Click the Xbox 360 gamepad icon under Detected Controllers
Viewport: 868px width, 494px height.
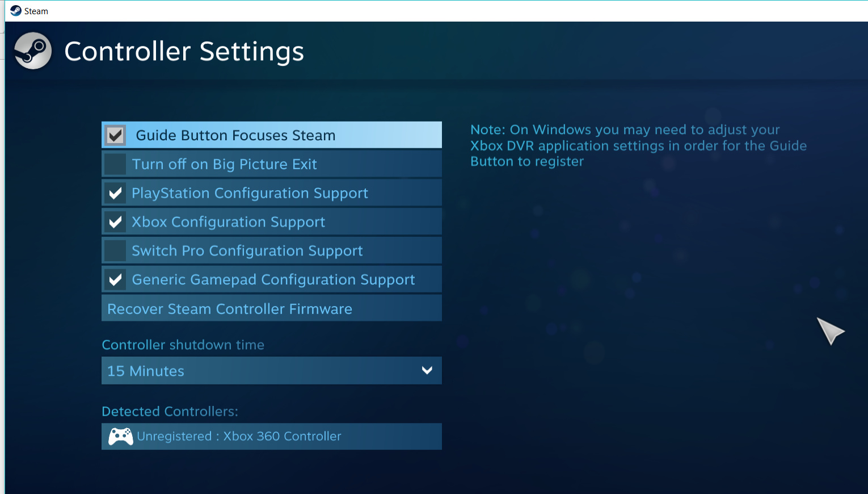point(120,436)
